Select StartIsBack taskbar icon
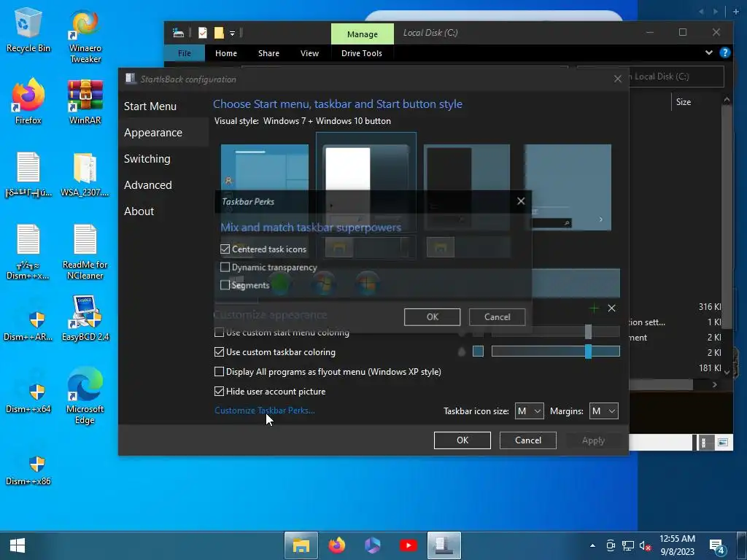This screenshot has width=747, height=560. 444,545
